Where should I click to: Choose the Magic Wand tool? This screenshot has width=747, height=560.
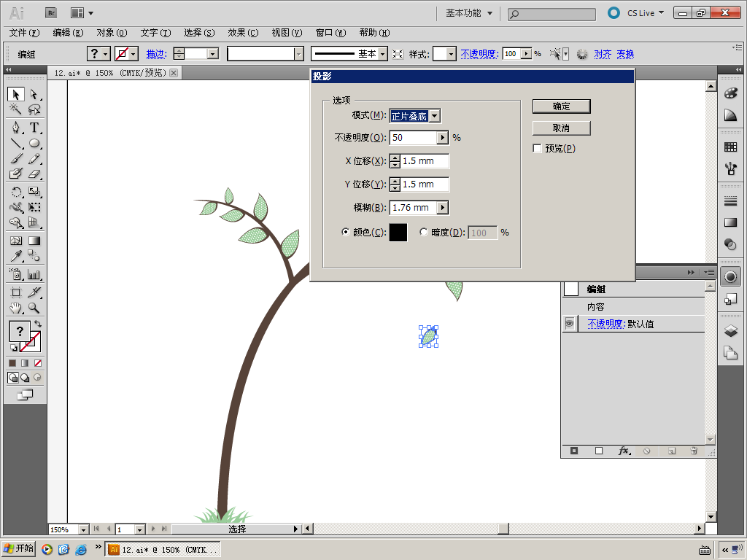[16, 109]
